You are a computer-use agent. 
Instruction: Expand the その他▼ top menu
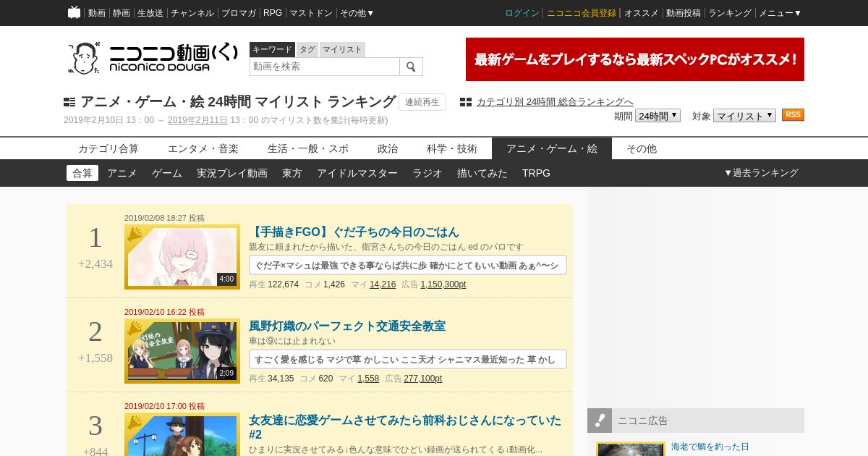[x=357, y=13]
